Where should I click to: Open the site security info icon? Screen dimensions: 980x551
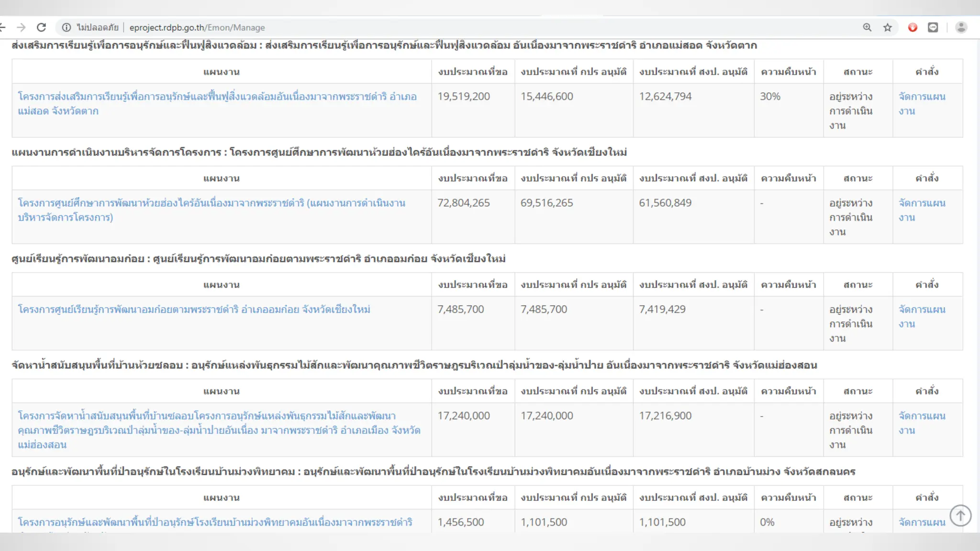point(67,27)
